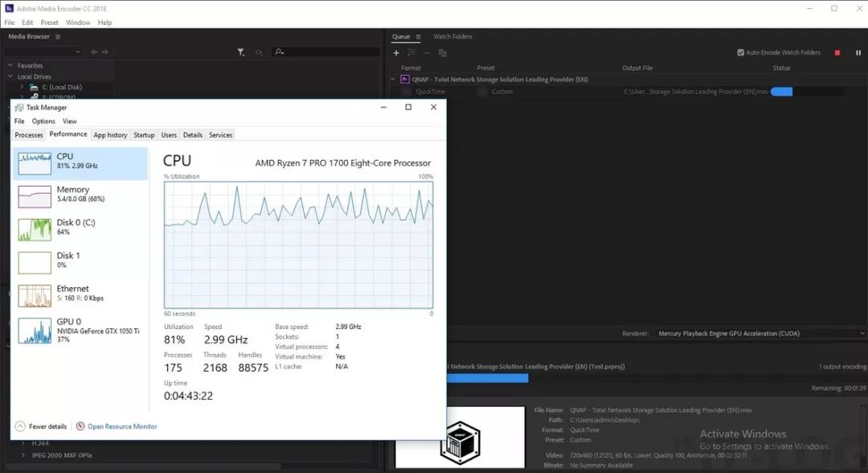
Task: Open Task Manager's File menu
Action: point(19,121)
